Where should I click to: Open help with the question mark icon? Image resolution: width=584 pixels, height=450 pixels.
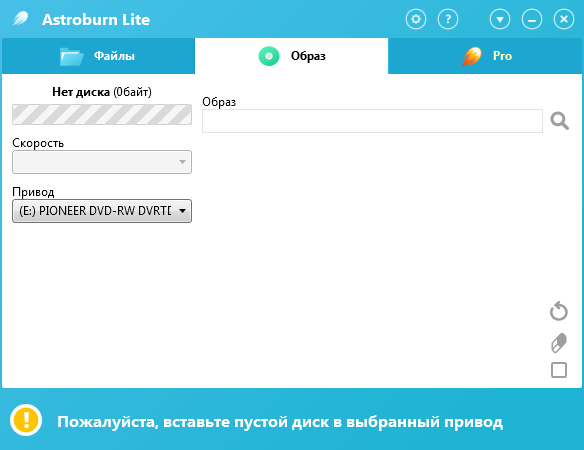click(448, 19)
